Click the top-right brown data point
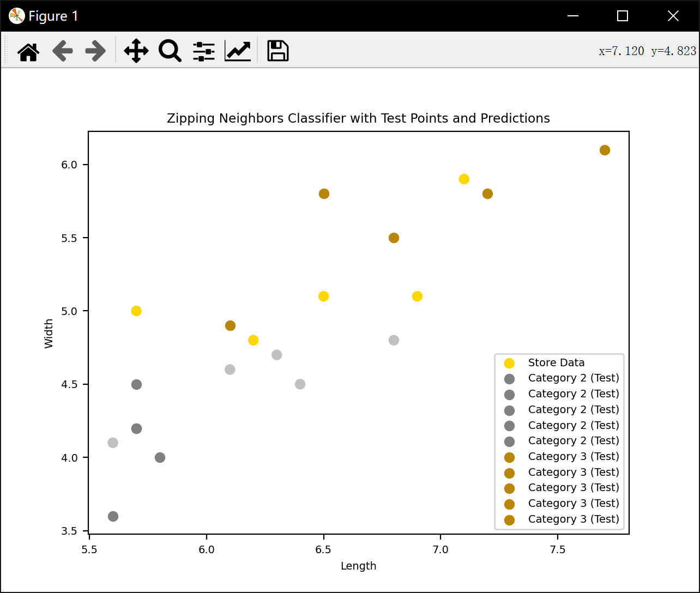 pyautogui.click(x=605, y=150)
